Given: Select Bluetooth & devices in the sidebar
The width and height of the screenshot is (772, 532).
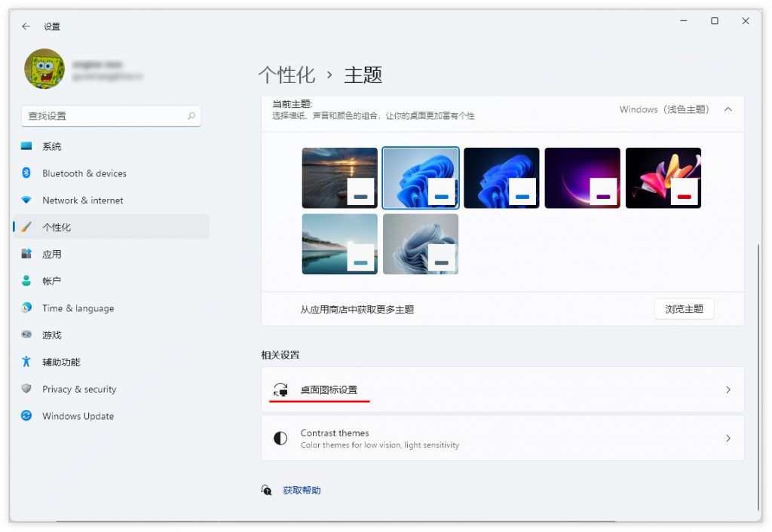Looking at the screenshot, I should (x=84, y=173).
